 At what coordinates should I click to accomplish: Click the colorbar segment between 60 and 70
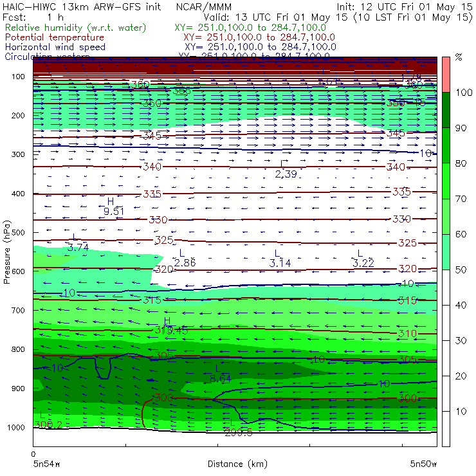click(x=446, y=216)
